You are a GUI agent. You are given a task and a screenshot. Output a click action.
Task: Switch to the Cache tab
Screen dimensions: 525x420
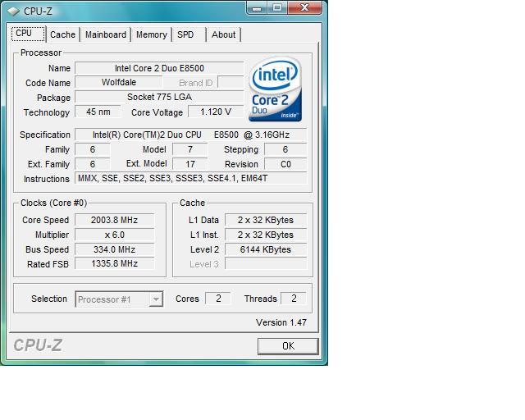click(62, 34)
